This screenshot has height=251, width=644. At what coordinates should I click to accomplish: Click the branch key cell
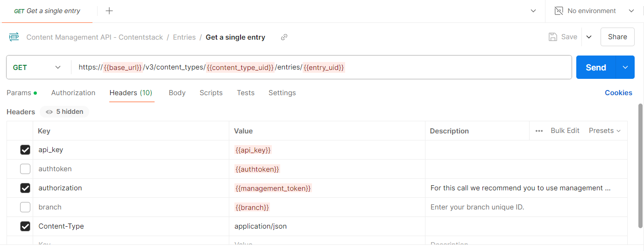click(131, 207)
